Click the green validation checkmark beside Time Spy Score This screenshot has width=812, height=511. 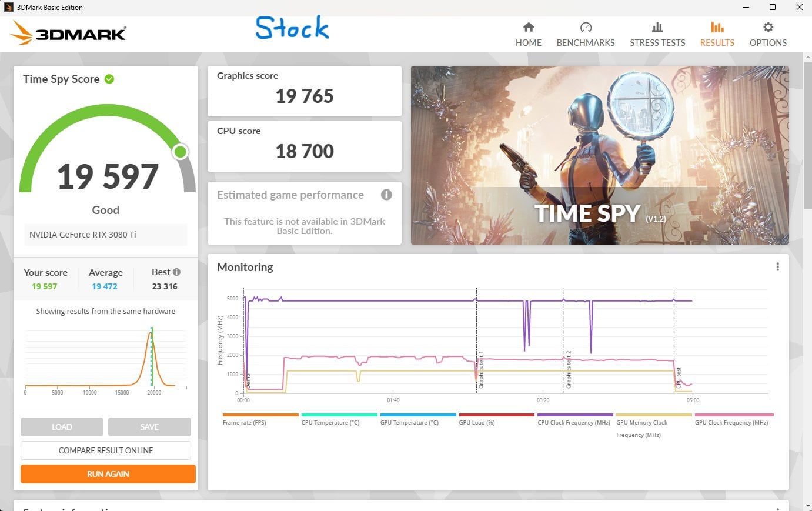point(109,79)
